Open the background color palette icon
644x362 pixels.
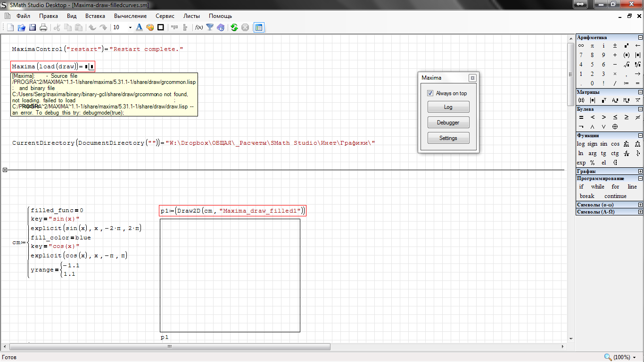pyautogui.click(x=150, y=27)
